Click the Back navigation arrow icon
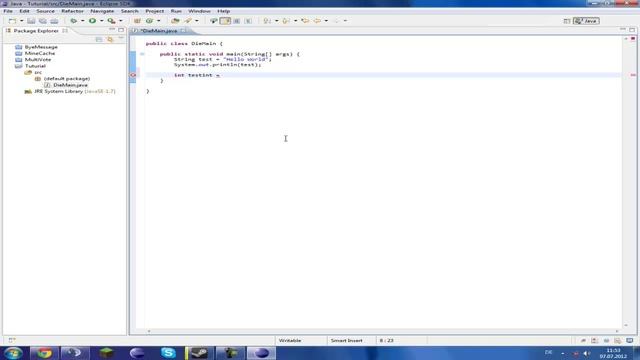 pyautogui.click(x=317, y=21)
